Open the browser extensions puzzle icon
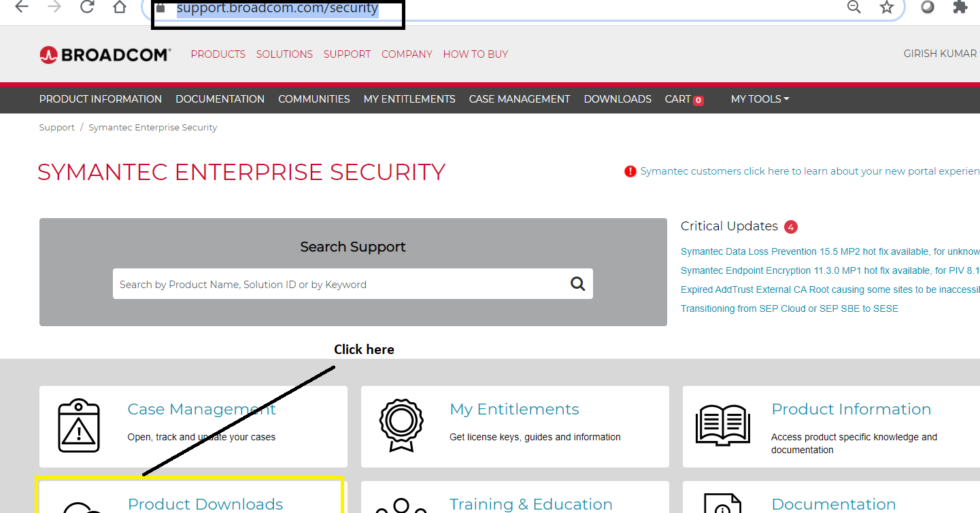 click(960, 7)
